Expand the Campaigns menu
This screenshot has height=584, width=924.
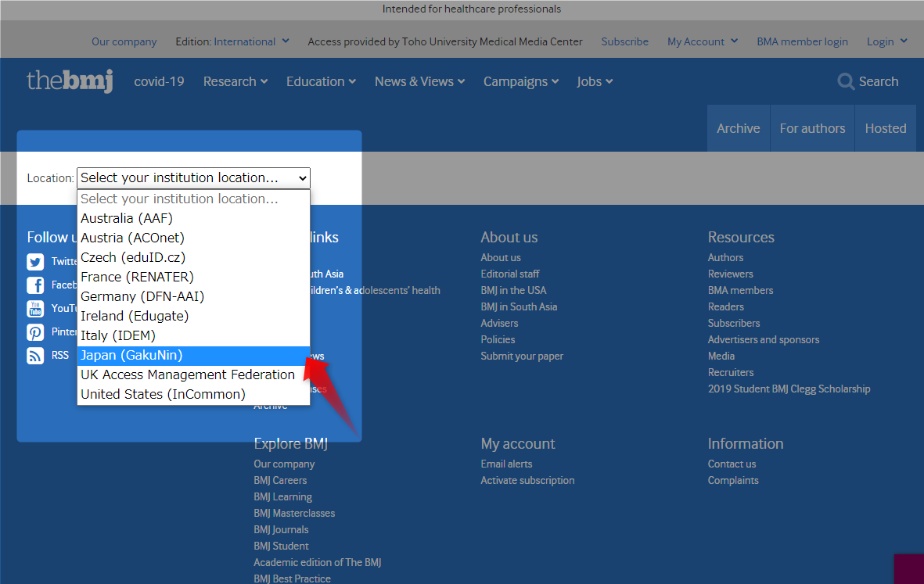[521, 82]
